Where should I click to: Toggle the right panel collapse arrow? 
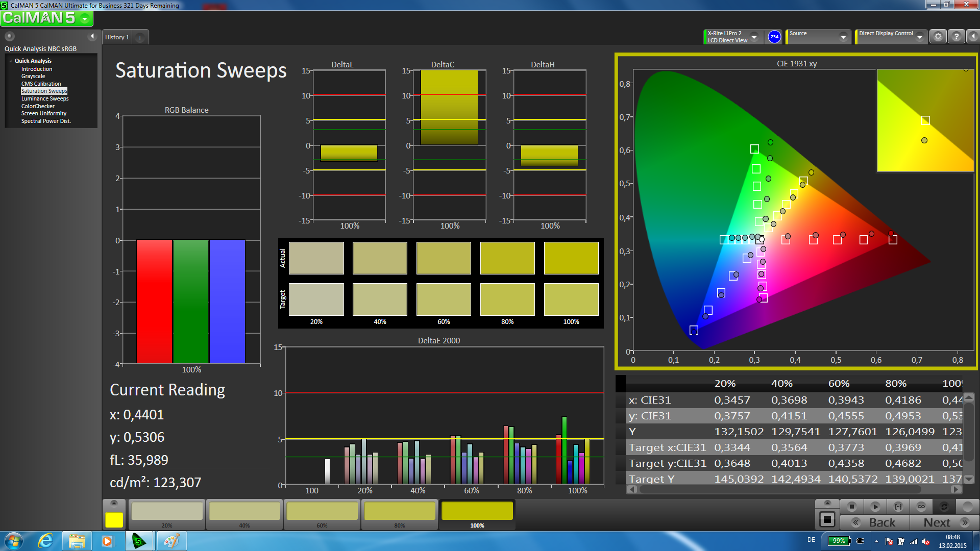973,37
